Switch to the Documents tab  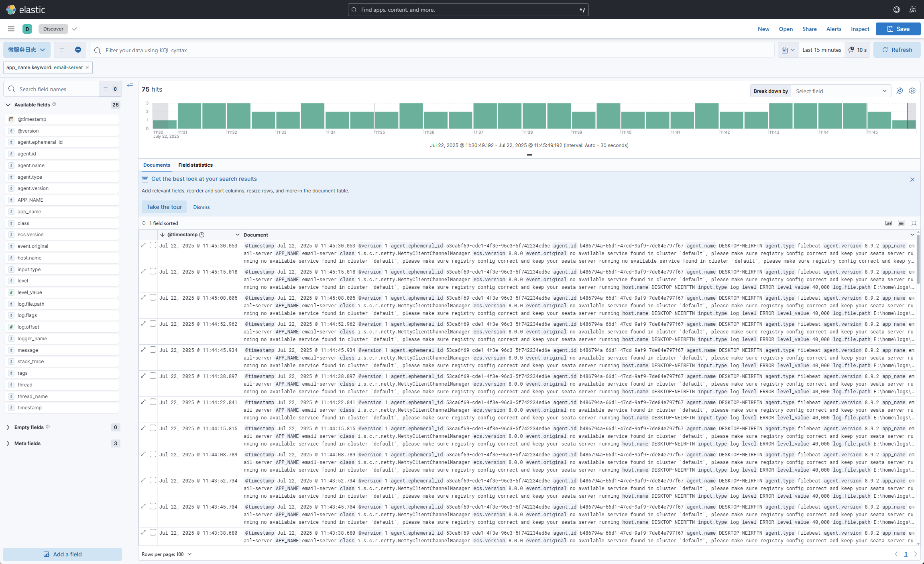[157, 165]
